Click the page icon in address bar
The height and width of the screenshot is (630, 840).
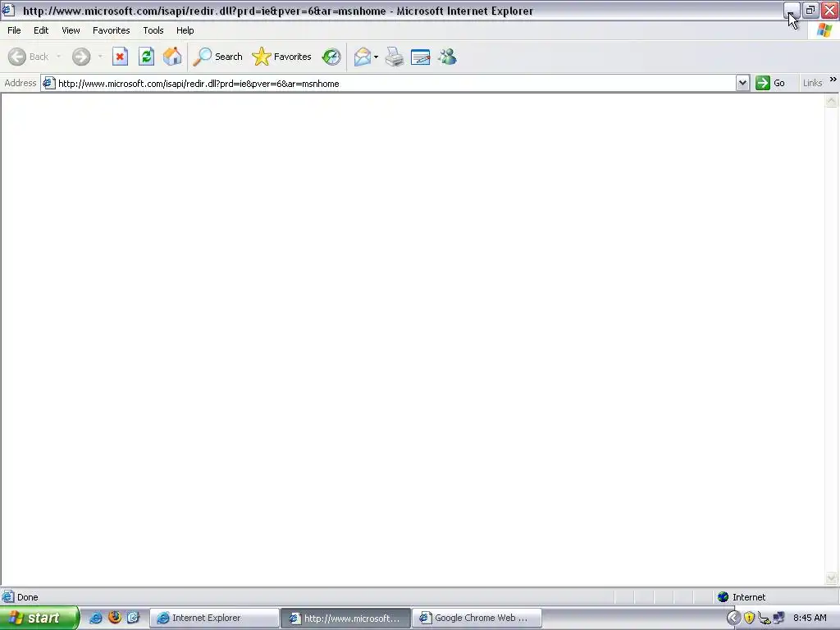[48, 83]
